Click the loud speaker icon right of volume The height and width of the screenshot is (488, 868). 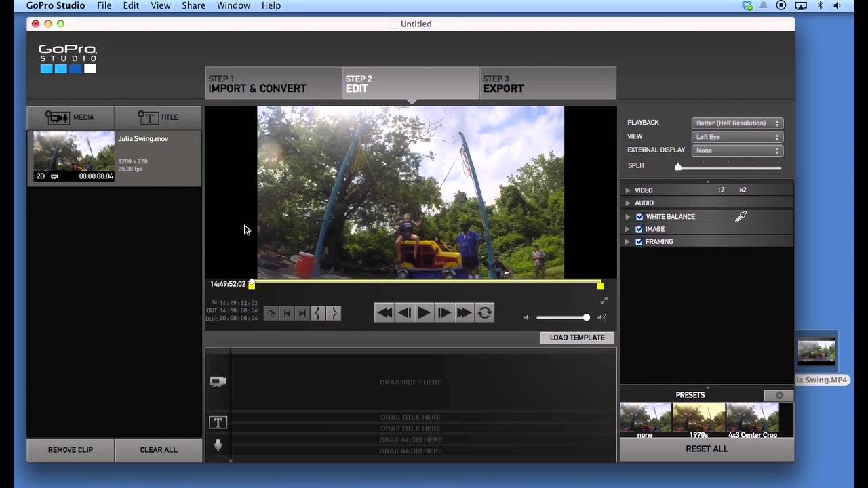tap(601, 317)
